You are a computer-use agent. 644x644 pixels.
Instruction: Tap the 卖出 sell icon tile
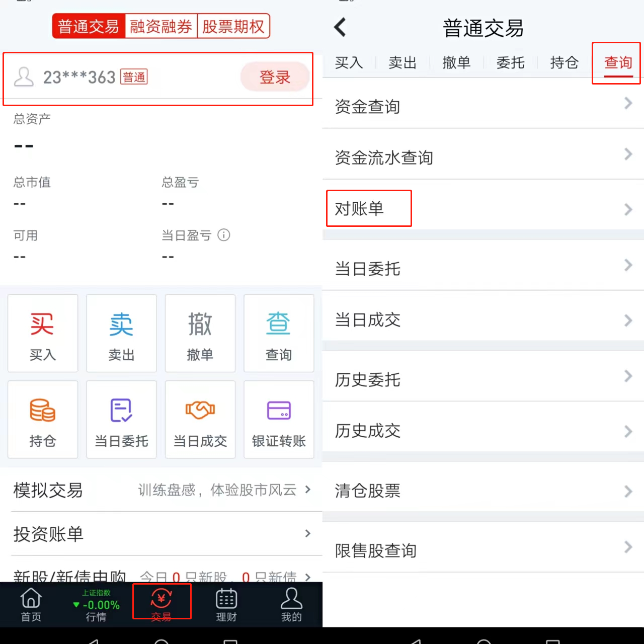point(121,333)
